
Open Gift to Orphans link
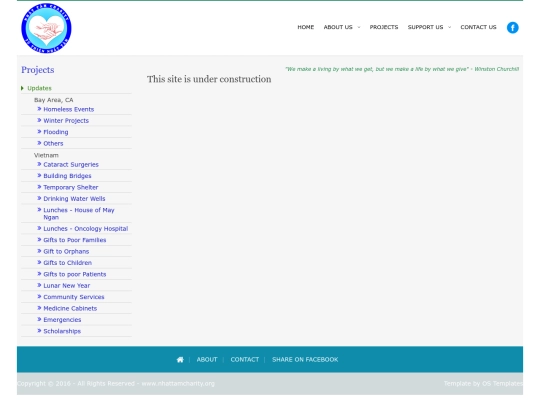[66, 251]
